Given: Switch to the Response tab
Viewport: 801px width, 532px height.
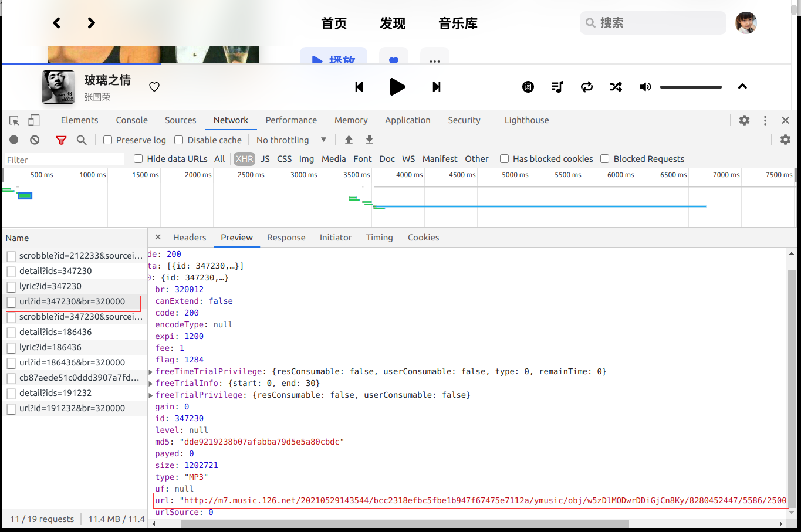Looking at the screenshot, I should 286,238.
